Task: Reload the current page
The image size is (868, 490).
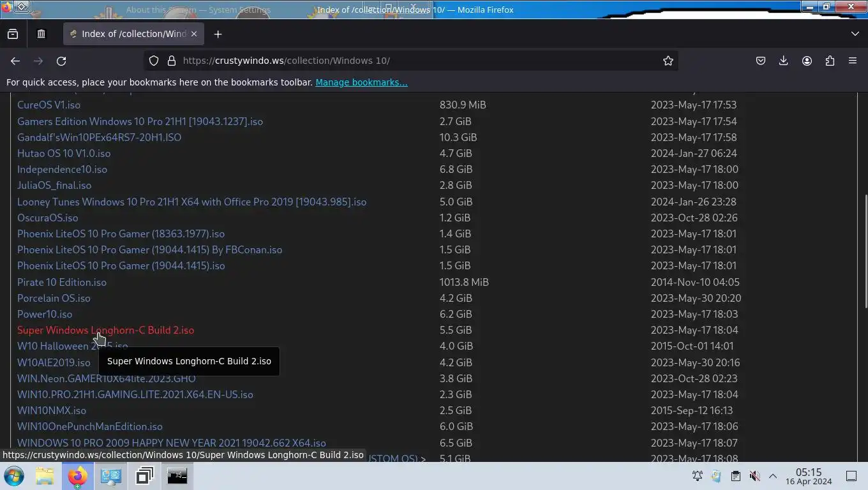Action: click(61, 61)
